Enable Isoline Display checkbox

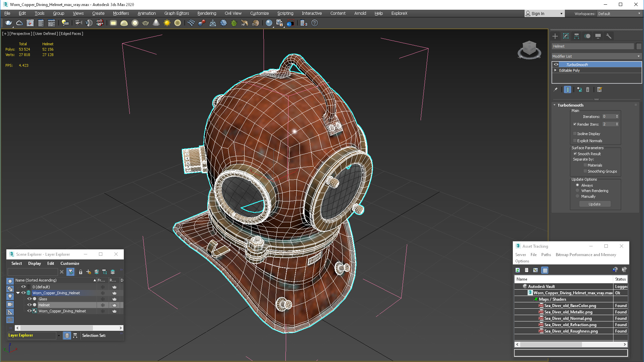point(575,133)
